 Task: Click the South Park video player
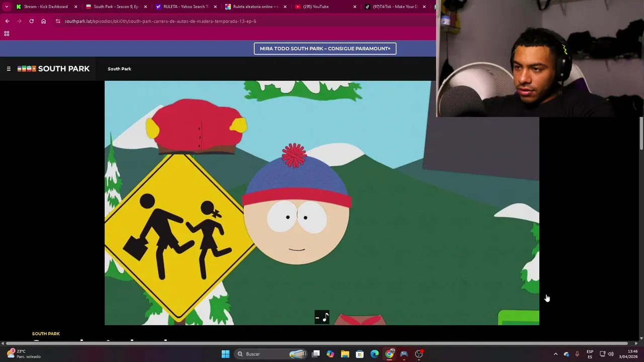(322, 203)
